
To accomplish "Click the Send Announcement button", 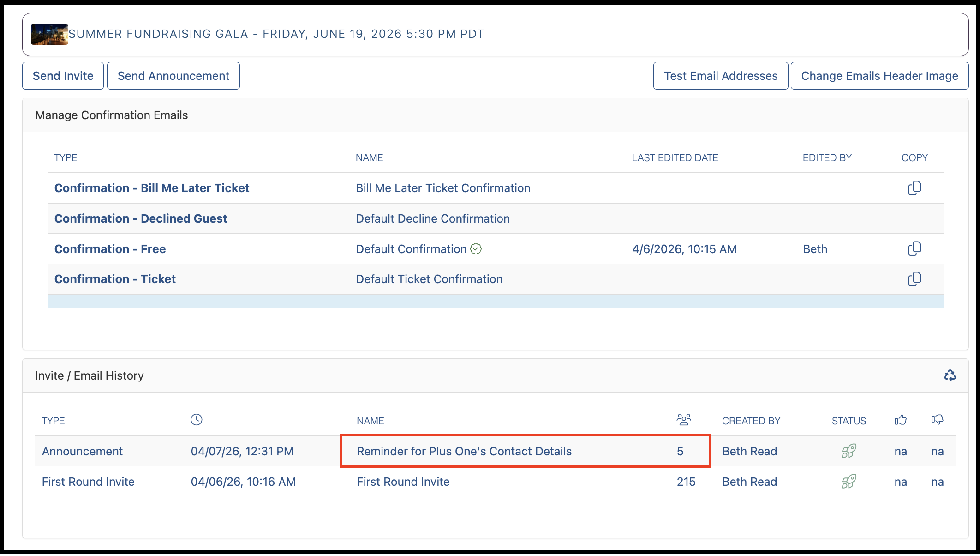I will tap(173, 76).
